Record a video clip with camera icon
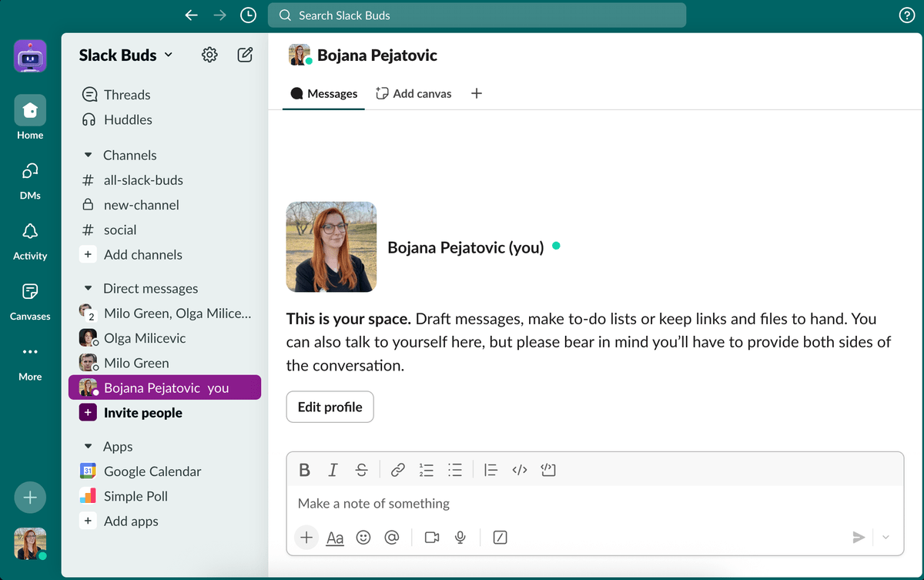This screenshot has height=580, width=924. point(432,538)
